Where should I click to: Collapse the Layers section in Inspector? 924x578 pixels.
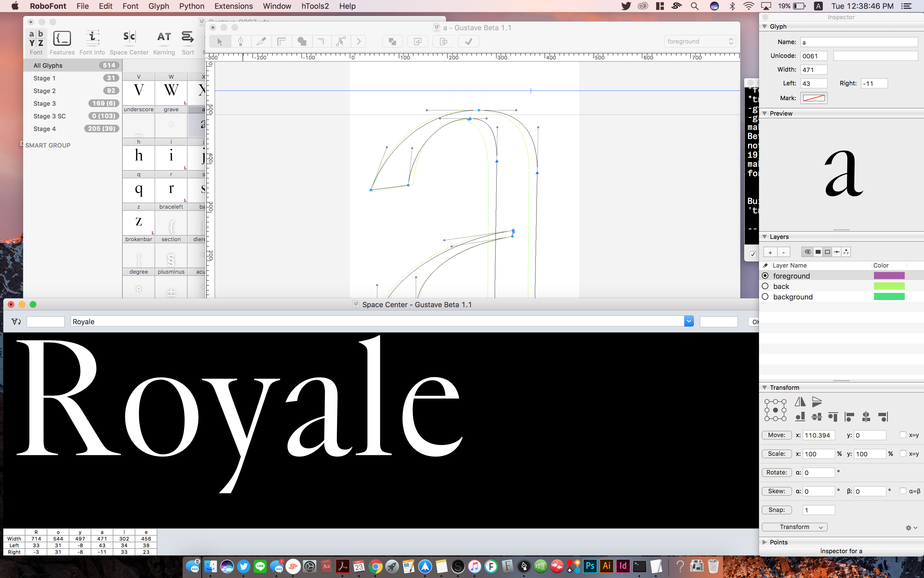[765, 237]
